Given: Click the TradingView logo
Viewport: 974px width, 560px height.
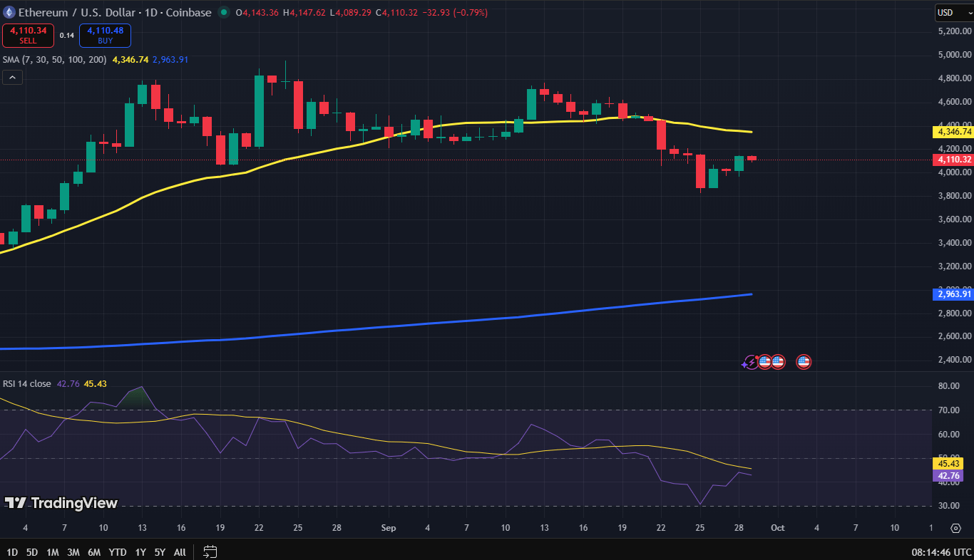Looking at the screenshot, I should click(61, 503).
